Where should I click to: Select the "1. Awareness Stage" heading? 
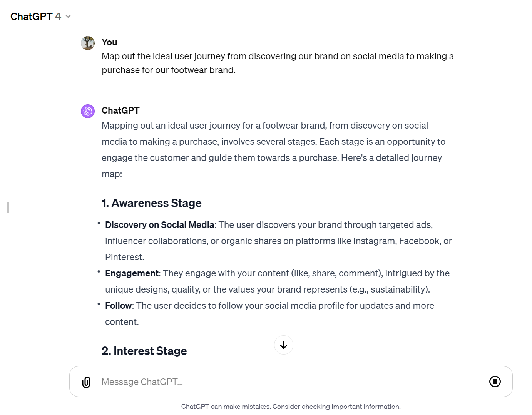[x=152, y=203]
